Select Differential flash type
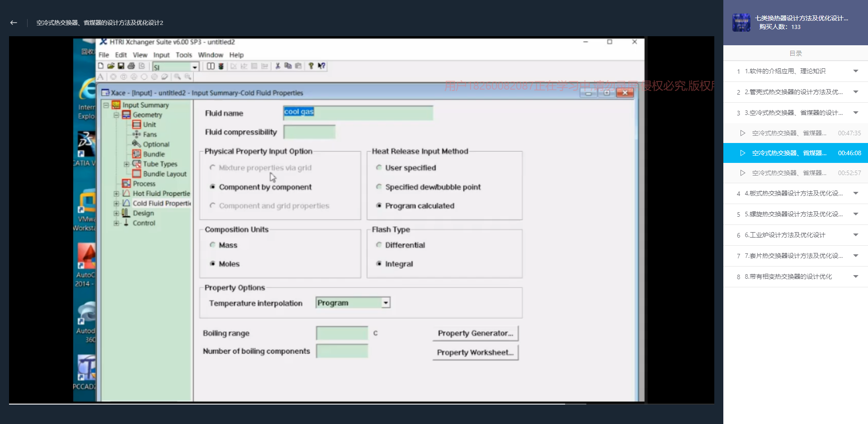 pyautogui.click(x=379, y=245)
